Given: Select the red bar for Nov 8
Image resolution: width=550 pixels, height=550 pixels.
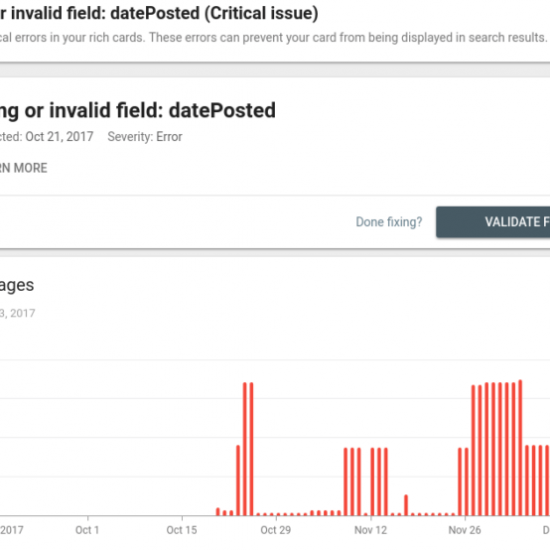Looking at the screenshot, I should coord(346,482).
